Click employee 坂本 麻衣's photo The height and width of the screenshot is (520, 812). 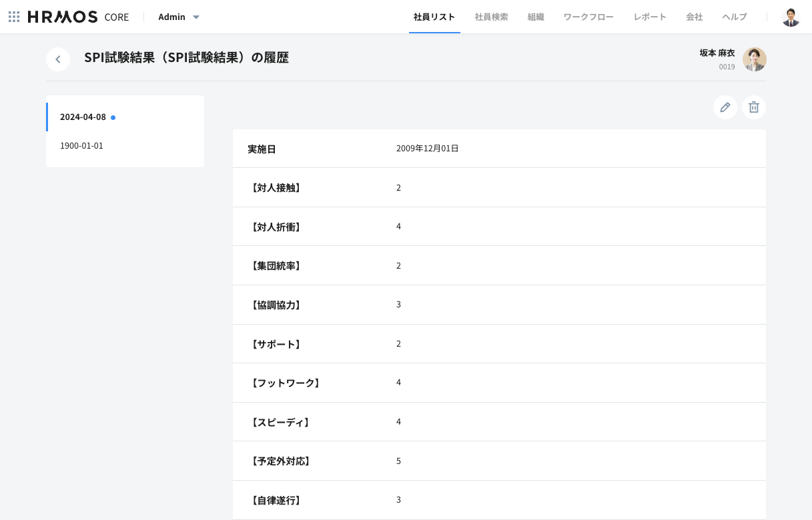coord(754,59)
